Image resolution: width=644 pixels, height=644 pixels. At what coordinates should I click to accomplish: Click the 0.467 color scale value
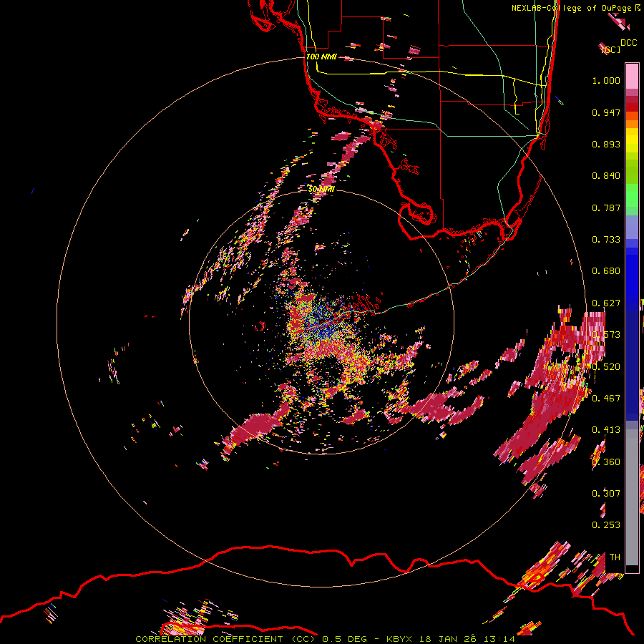tap(606, 399)
